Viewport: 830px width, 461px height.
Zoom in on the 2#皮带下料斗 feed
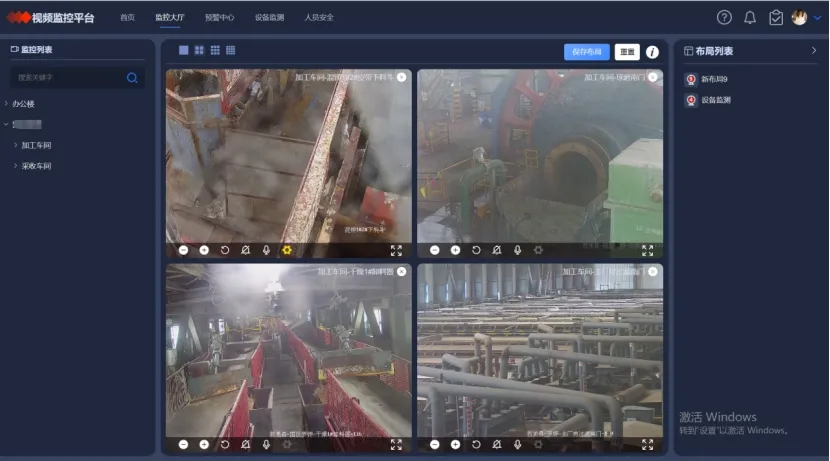pyautogui.click(x=204, y=250)
